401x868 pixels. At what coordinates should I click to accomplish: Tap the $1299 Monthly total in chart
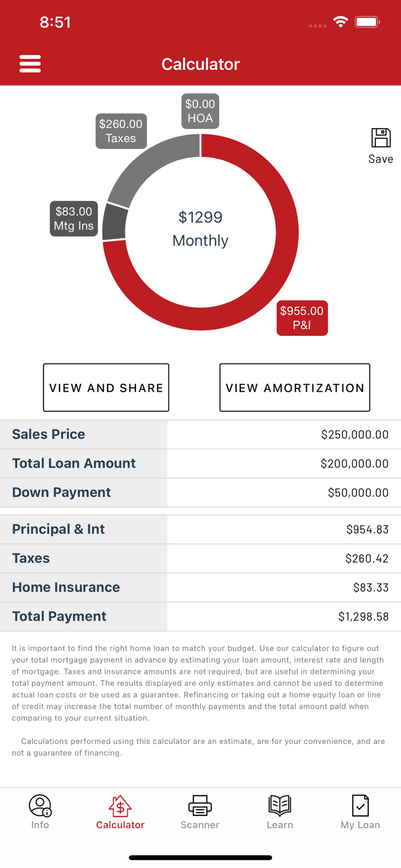200,229
